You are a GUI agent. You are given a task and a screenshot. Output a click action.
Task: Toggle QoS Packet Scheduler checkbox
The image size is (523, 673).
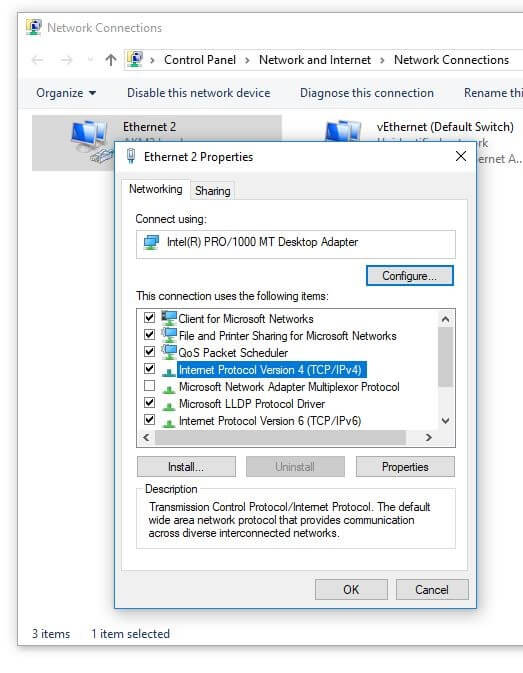(x=149, y=352)
